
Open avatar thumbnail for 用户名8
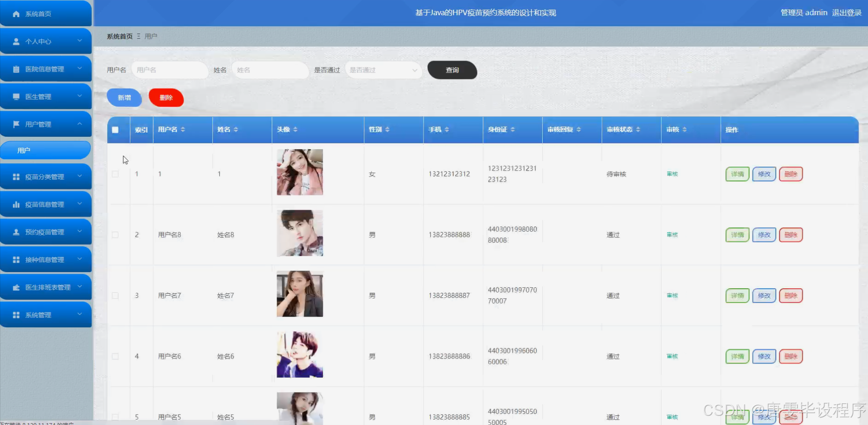click(x=300, y=233)
